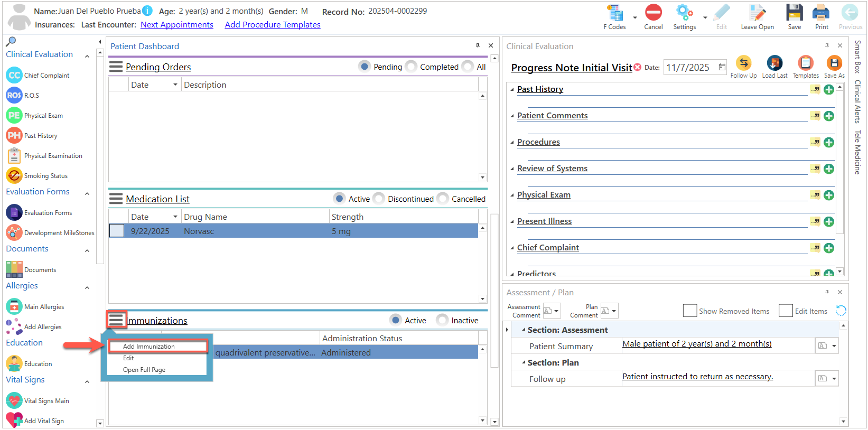Select Discontinued medications radio button
The width and height of the screenshot is (868, 430).
click(379, 199)
